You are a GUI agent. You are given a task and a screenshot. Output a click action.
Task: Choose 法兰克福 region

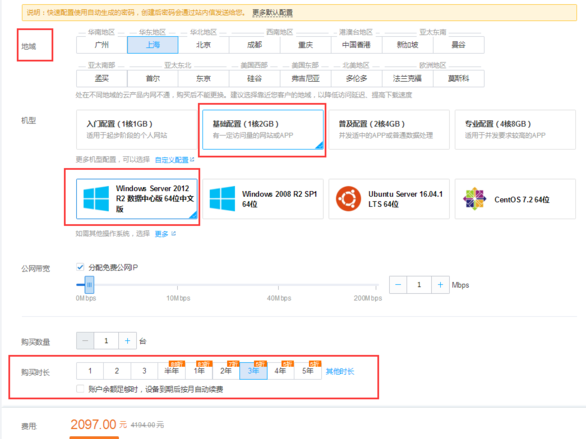(407, 78)
